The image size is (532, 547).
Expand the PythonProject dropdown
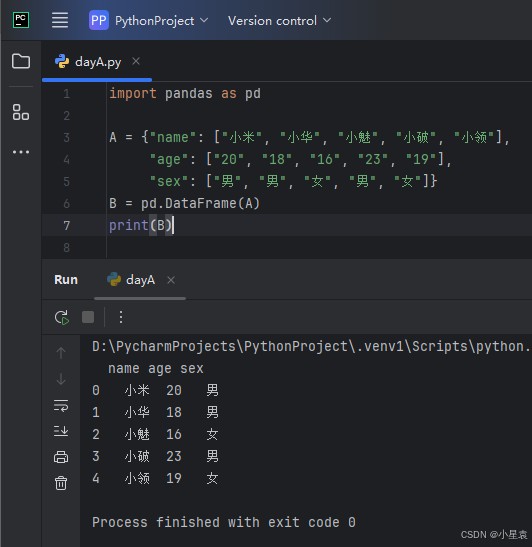[149, 21]
